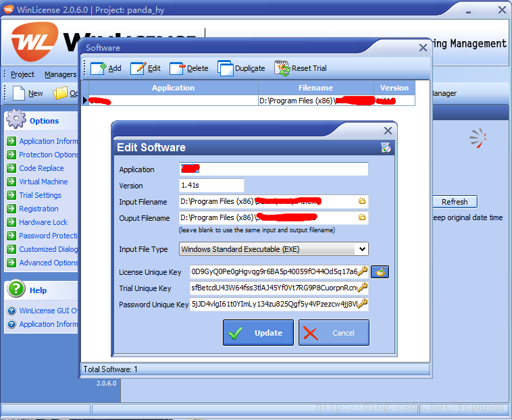Viewport: 512px width, 420px height.
Task: Click the green arrow next to Code Replace
Action: click(x=11, y=168)
